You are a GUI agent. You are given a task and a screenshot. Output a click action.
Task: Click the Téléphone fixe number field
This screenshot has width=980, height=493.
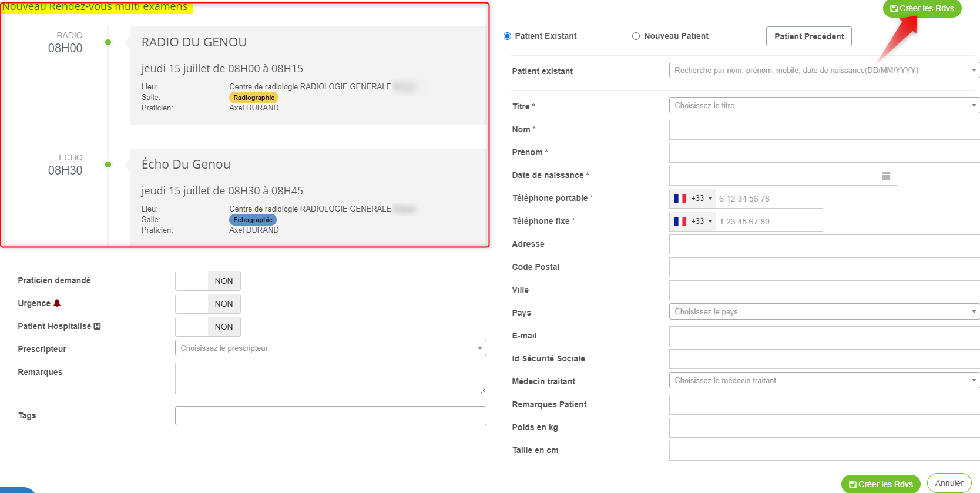point(768,222)
